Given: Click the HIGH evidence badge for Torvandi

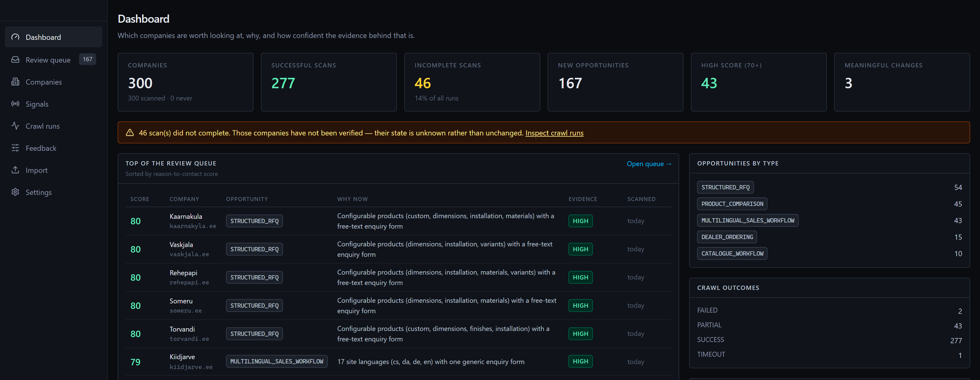Looking at the screenshot, I should click(x=580, y=333).
